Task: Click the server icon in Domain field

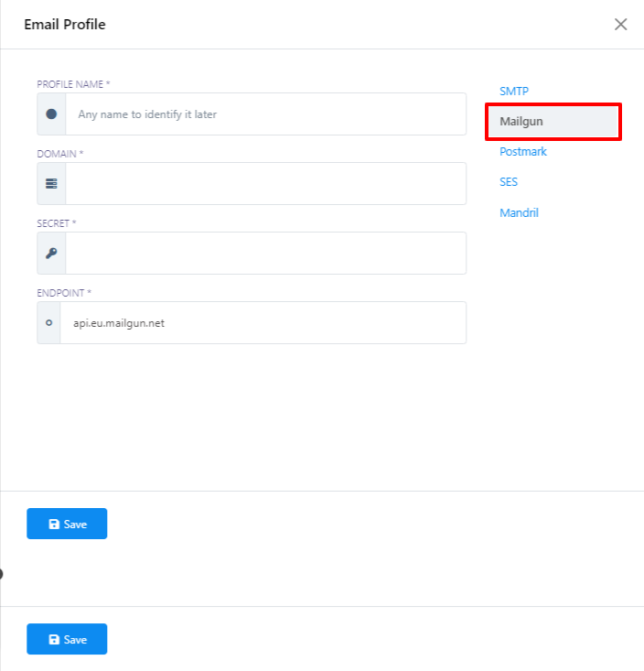Action: coord(51,184)
